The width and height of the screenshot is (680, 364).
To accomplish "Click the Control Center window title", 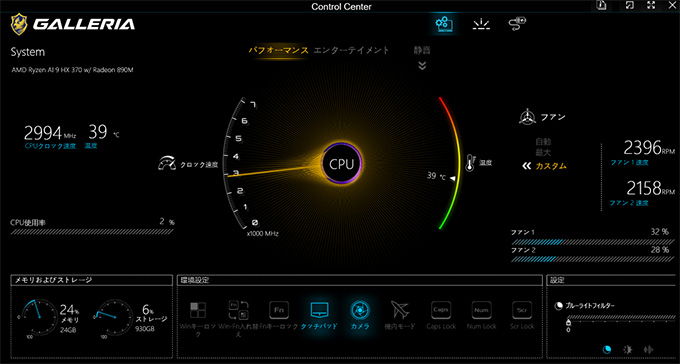I will pos(341,6).
